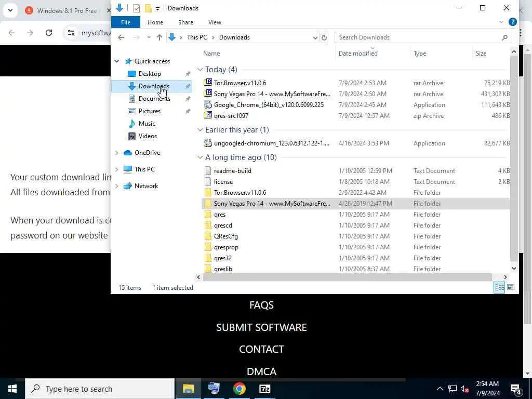Expand the ribbon chevron
Screen dimensions: 532x399
point(501,22)
